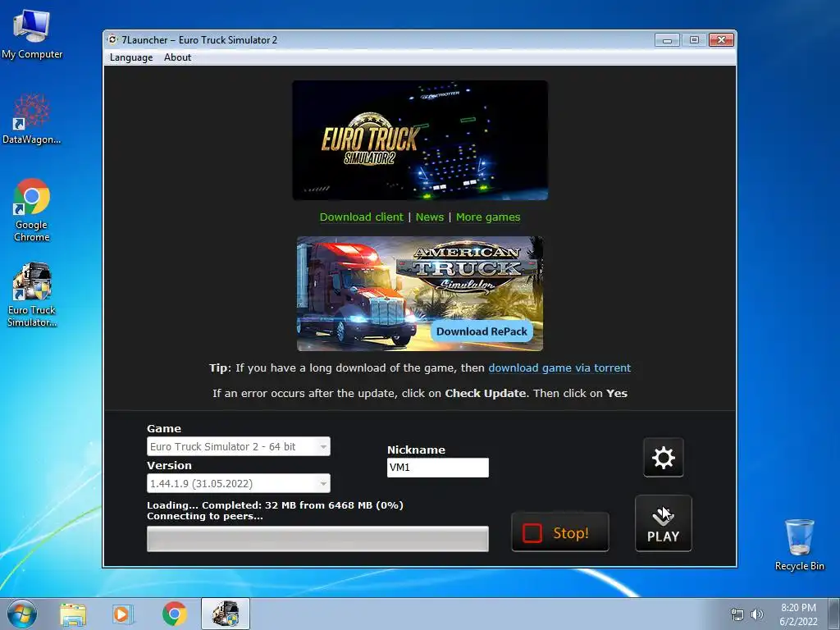This screenshot has width=840, height=630.
Task: Open the Windows Start menu
Action: point(22,614)
